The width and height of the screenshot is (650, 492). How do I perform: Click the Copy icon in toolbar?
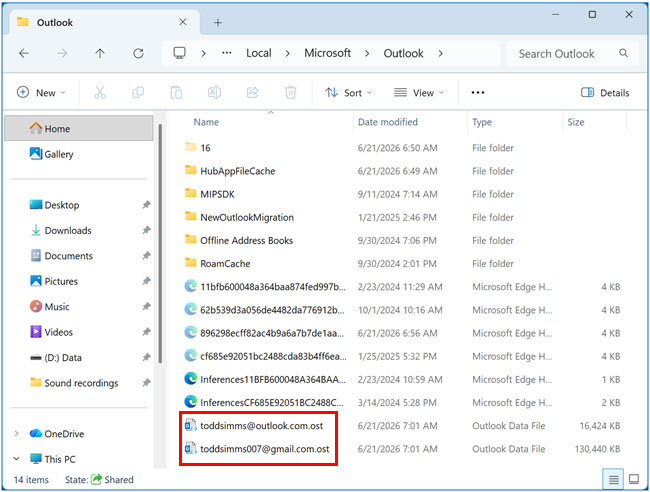pyautogui.click(x=138, y=92)
